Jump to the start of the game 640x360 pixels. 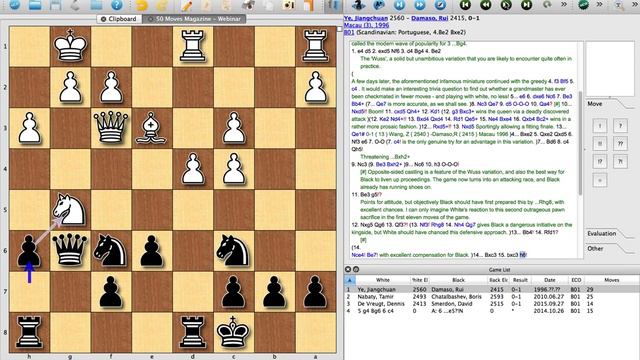tap(465, 5)
